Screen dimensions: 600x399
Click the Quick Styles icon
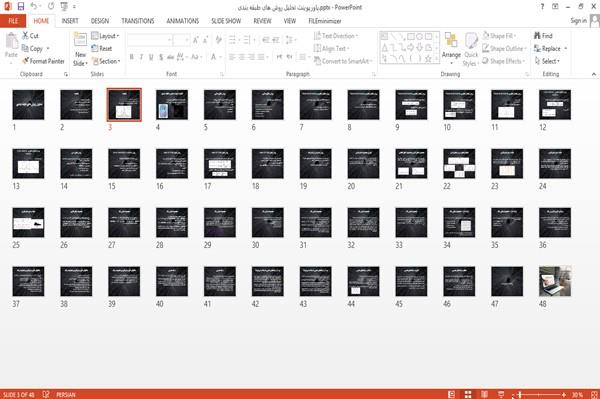(471, 41)
